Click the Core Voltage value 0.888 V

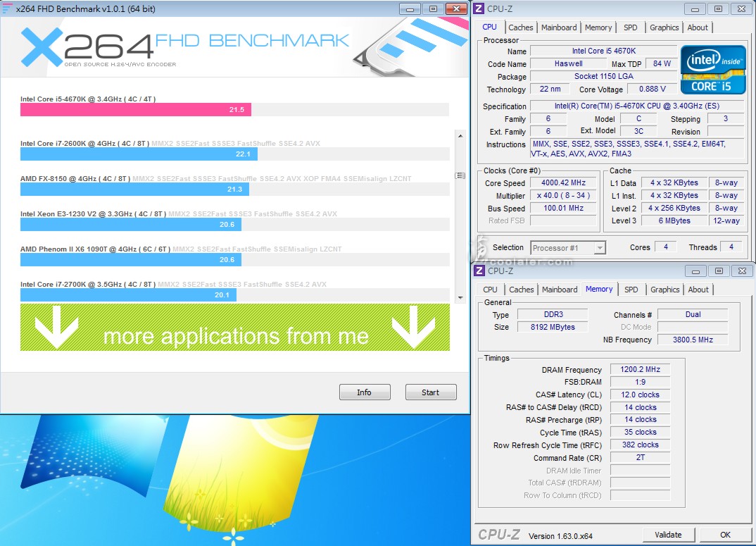coord(653,89)
